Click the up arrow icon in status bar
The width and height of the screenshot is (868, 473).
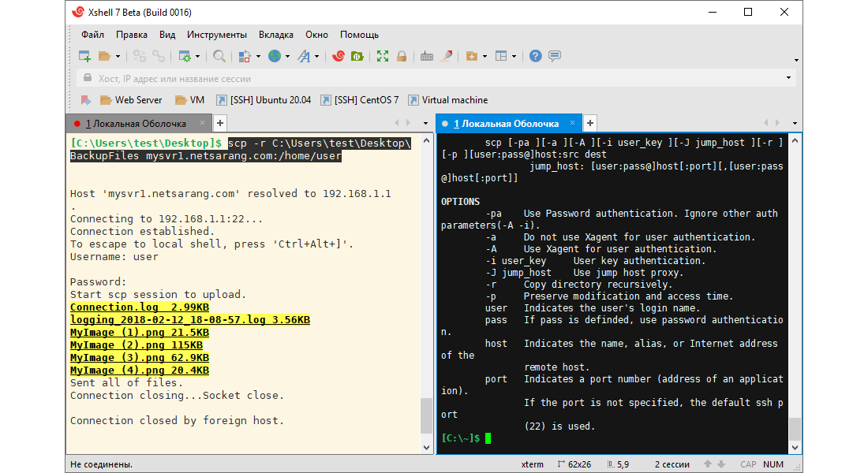coord(708,464)
